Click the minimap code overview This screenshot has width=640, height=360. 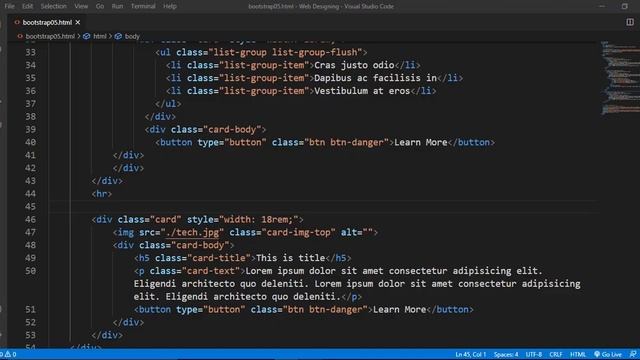coord(620,78)
